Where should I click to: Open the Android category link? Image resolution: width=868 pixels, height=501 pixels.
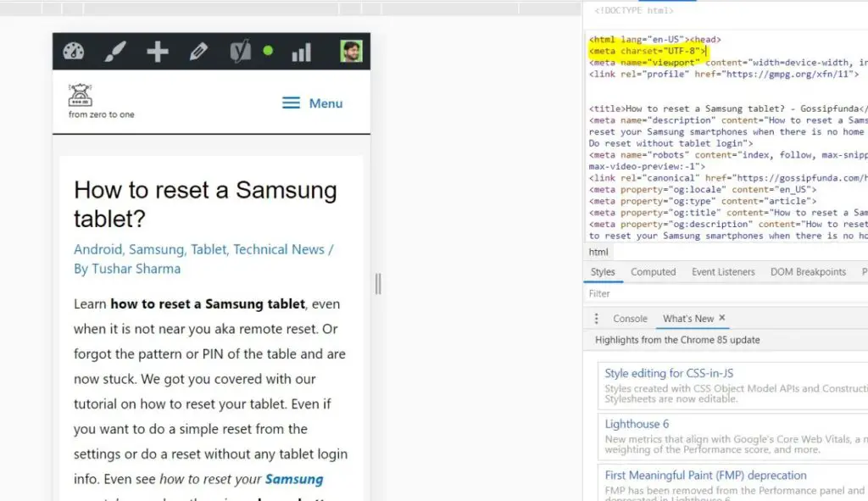[97, 249]
